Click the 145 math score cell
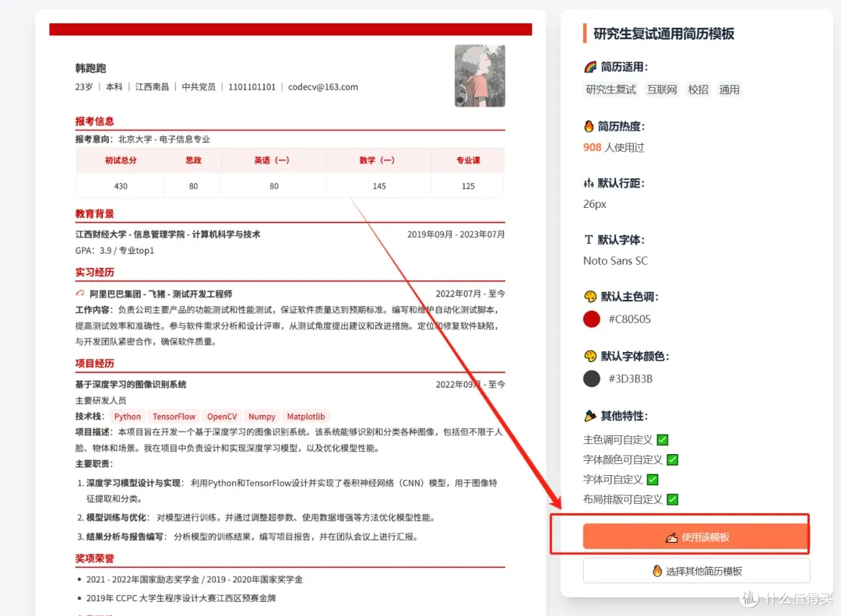This screenshot has height=616, width=841. [x=379, y=186]
